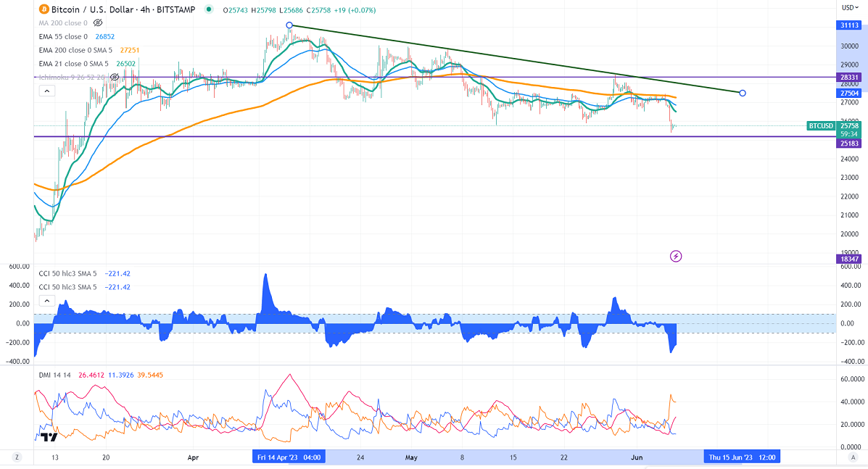Click the EMA 200 value 27251
868x469 pixels.
130,50
